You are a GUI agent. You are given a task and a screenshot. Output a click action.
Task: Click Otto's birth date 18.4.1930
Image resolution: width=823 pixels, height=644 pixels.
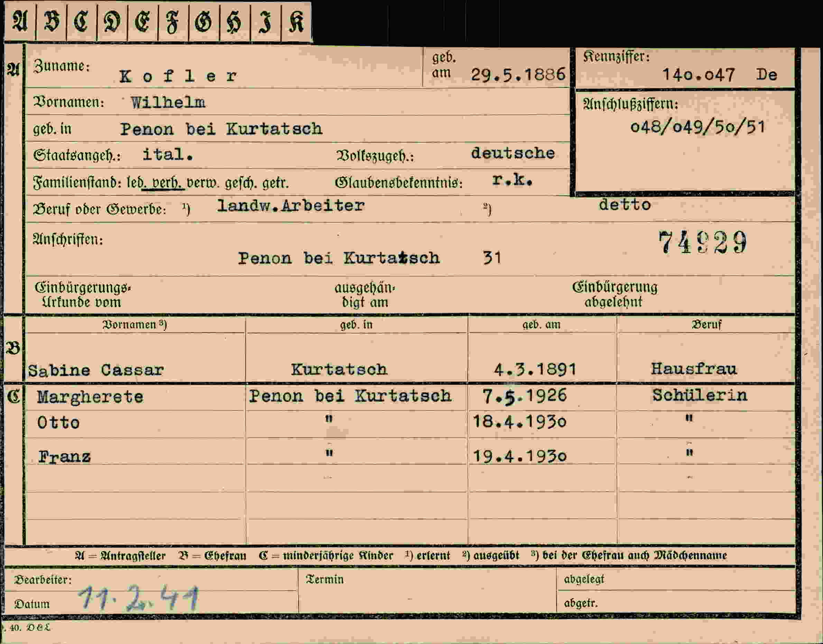coord(519,422)
